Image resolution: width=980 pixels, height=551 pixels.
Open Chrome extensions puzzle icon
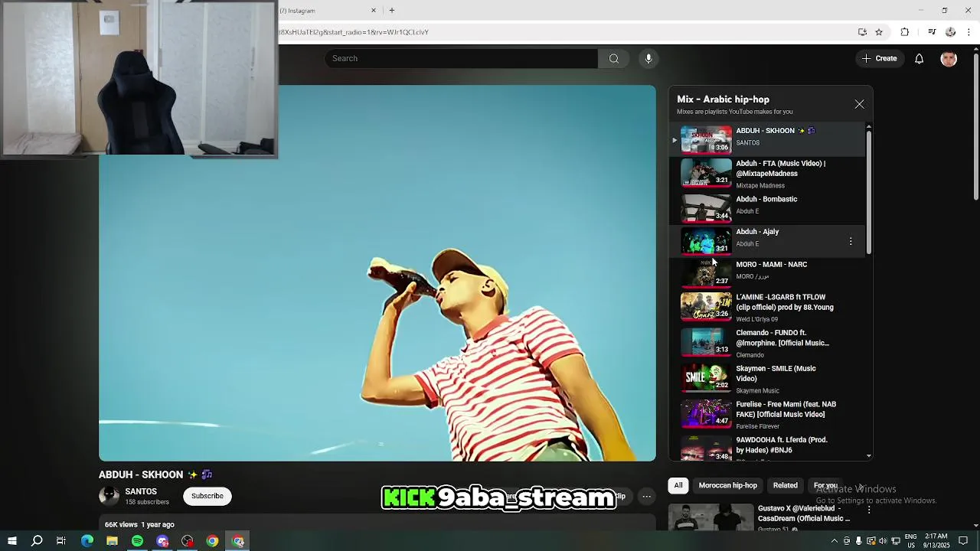[x=905, y=32]
